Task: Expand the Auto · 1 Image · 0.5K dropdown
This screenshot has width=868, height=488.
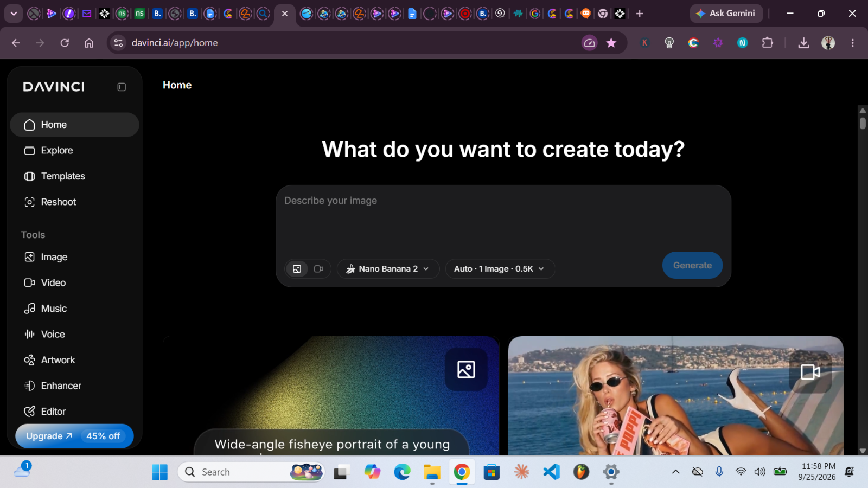Action: tap(500, 268)
